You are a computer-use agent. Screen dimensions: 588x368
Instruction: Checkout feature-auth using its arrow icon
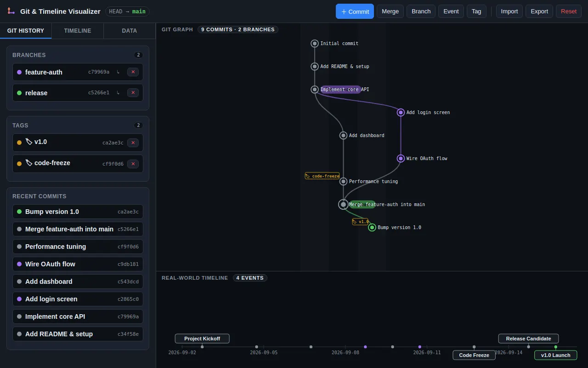(x=118, y=72)
